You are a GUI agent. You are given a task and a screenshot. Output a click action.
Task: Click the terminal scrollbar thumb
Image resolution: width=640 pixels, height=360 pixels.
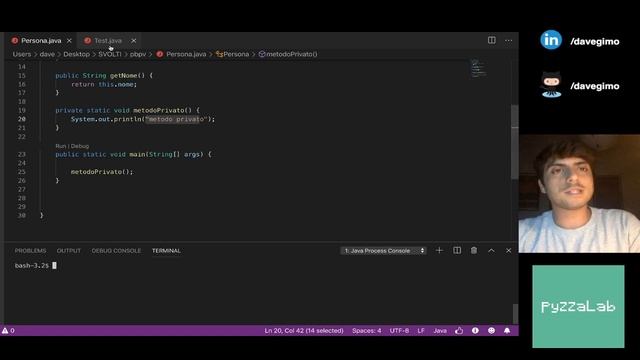(x=515, y=313)
